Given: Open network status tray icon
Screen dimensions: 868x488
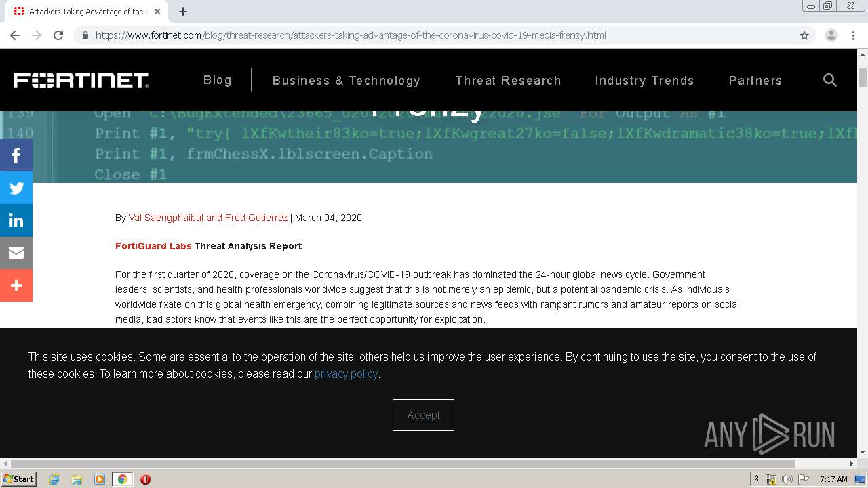Looking at the screenshot, I should (771, 479).
